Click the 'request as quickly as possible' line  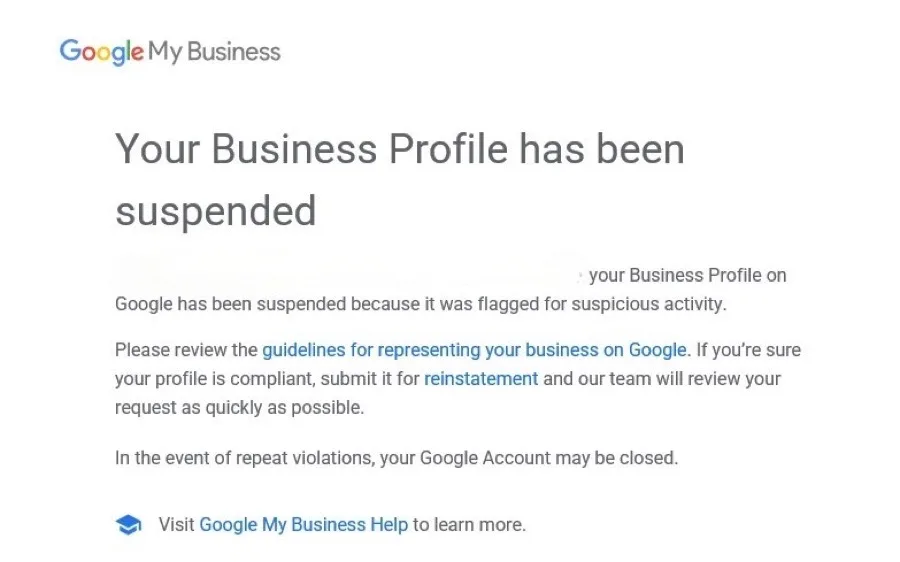point(240,408)
